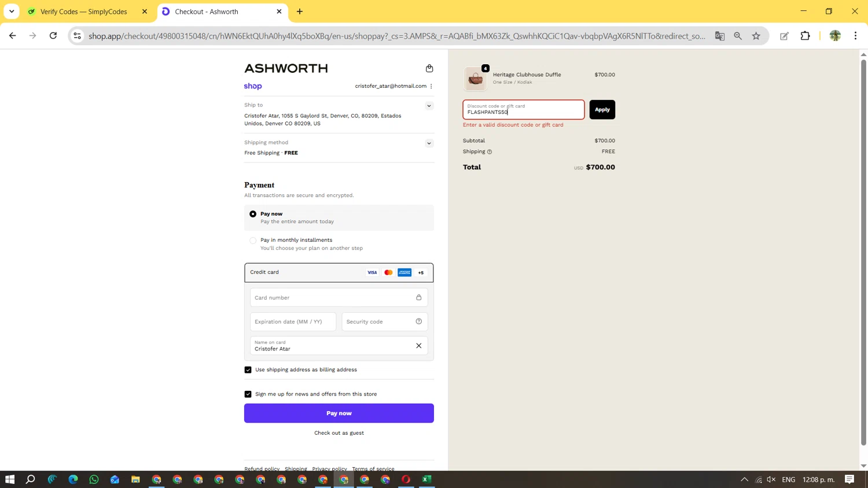
Task: Click the ASHWORTH store logo
Action: click(286, 68)
